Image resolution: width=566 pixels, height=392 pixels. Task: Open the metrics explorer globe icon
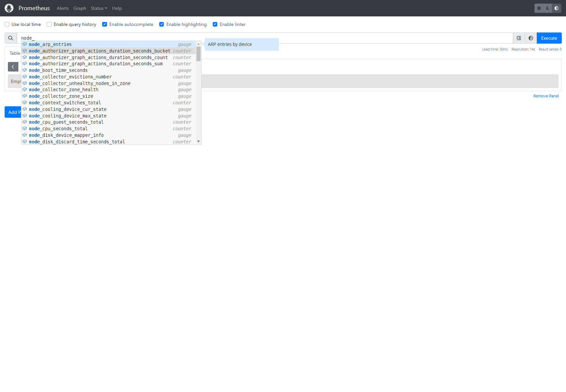531,38
